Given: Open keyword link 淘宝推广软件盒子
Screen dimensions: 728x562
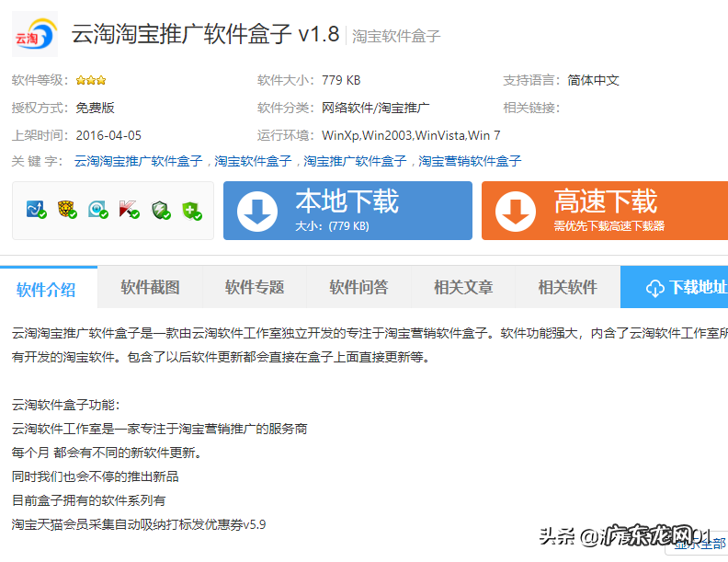Looking at the screenshot, I should (355, 161).
